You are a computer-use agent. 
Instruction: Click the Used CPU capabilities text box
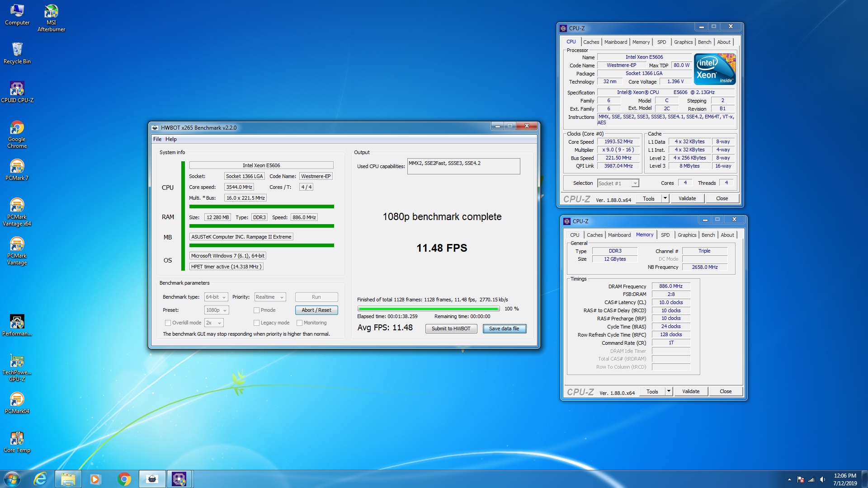coord(464,166)
